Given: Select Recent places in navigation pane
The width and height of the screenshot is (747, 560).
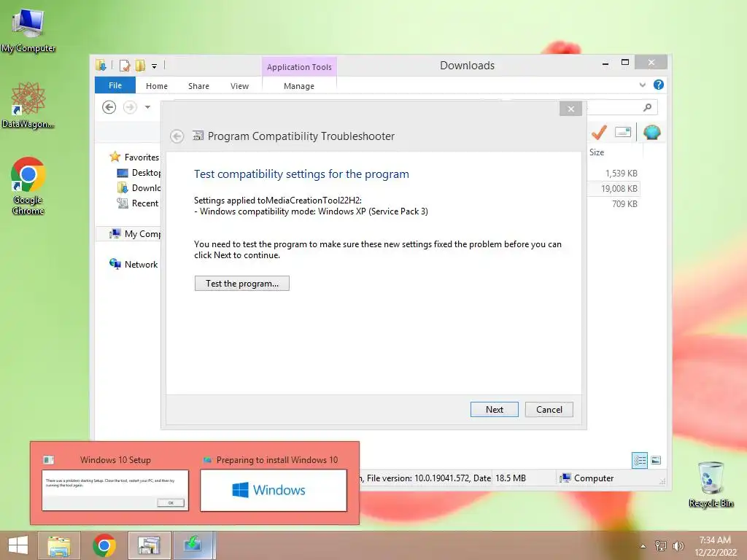Looking at the screenshot, I should [138, 203].
